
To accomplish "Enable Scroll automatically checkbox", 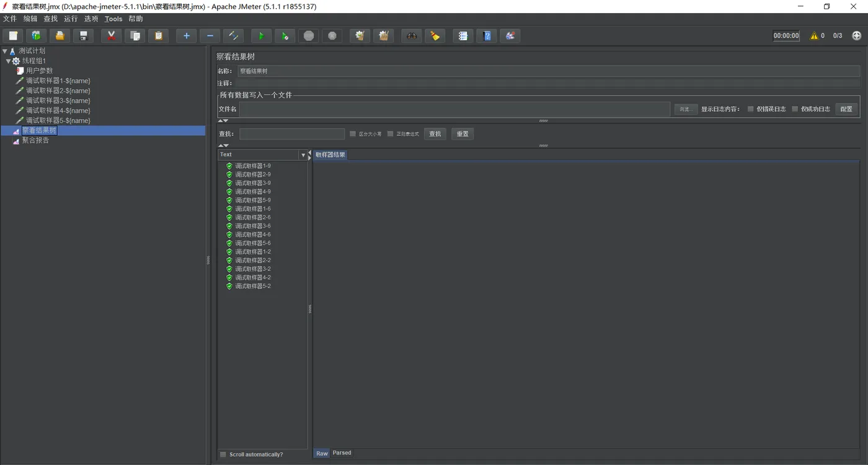I will point(223,454).
